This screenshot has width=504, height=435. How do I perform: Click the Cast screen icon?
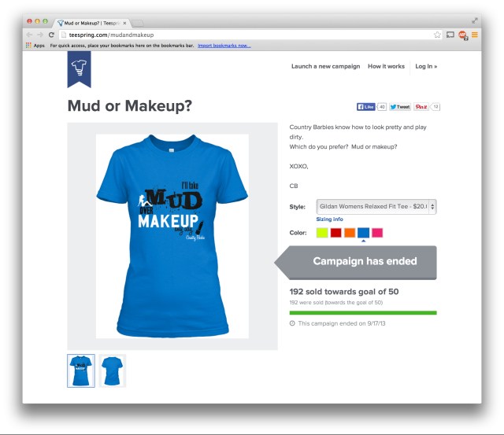coord(450,35)
